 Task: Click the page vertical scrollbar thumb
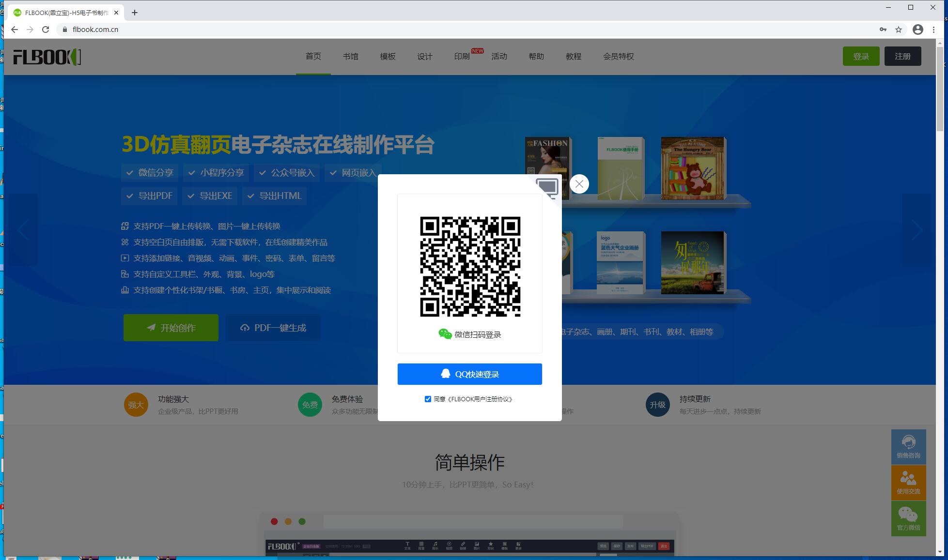coord(940,89)
